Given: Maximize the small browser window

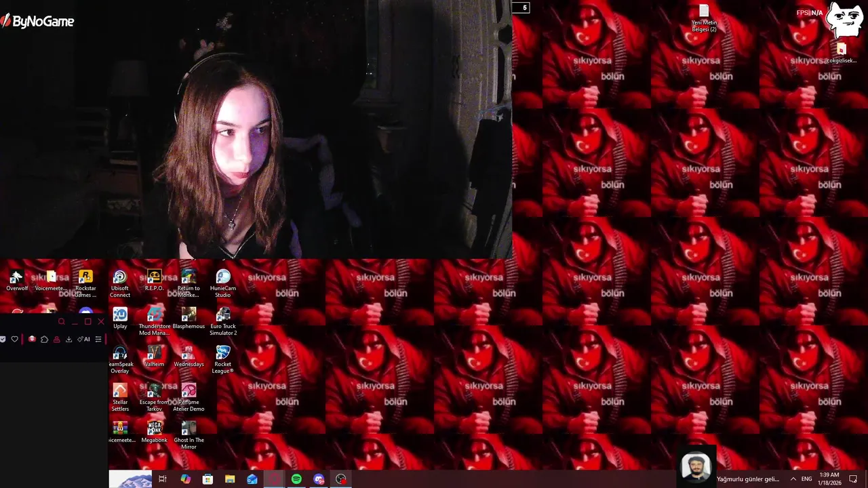Looking at the screenshot, I should click(x=87, y=322).
